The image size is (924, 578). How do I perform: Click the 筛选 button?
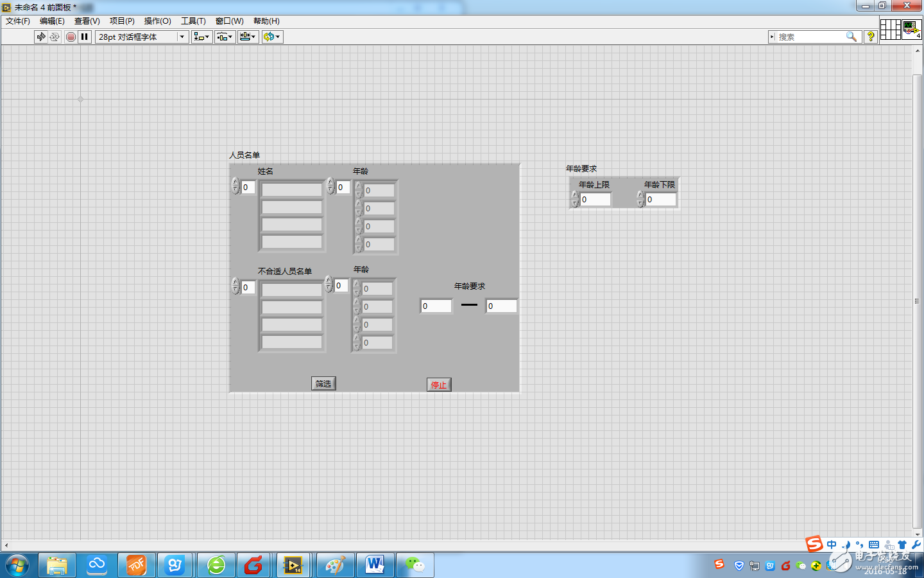pyautogui.click(x=323, y=383)
